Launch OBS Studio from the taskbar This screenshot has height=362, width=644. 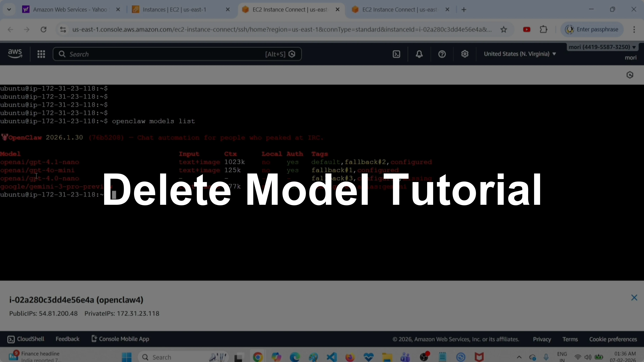(x=425, y=357)
